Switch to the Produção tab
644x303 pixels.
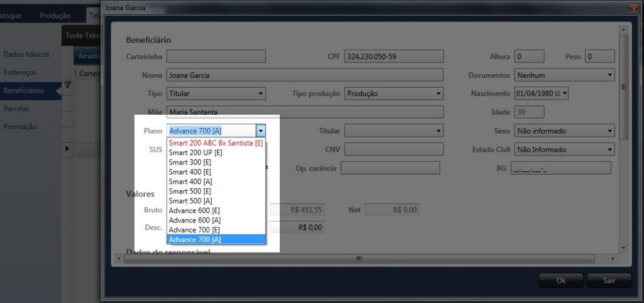(55, 16)
